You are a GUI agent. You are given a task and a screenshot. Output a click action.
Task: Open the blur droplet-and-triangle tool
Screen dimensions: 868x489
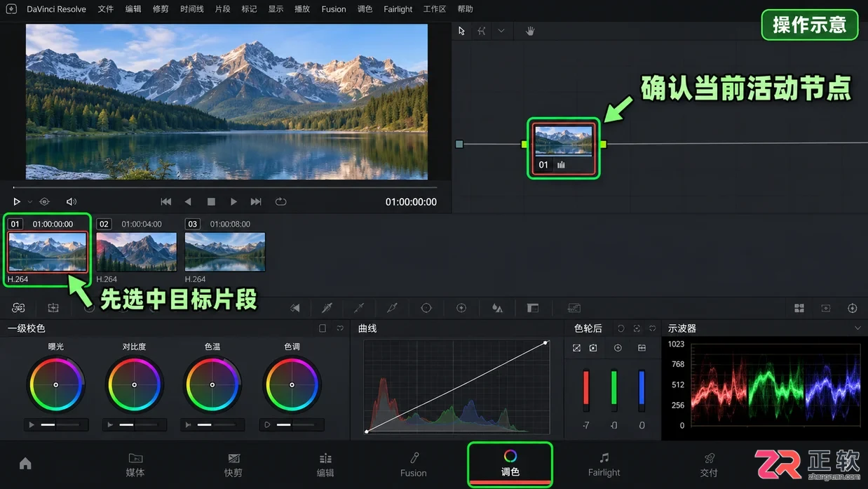[497, 308]
